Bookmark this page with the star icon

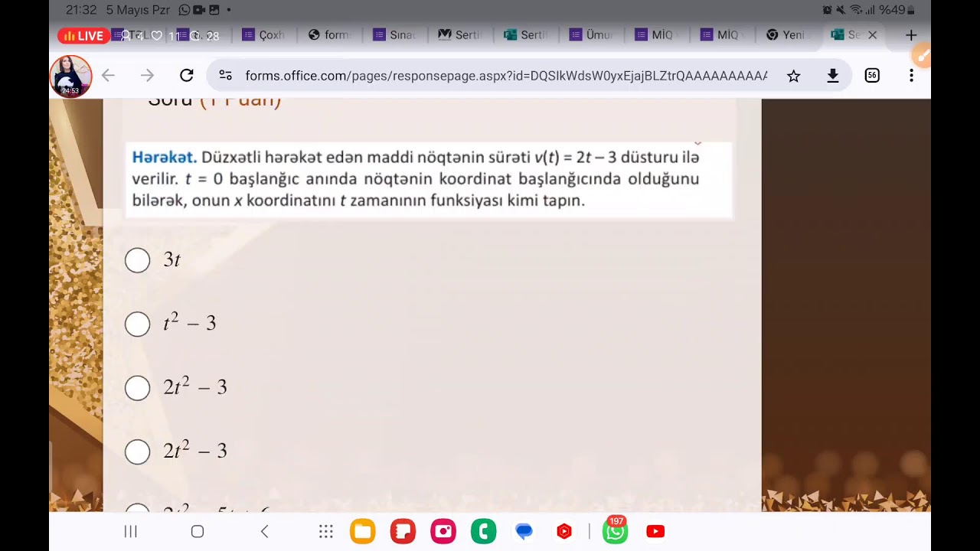(x=794, y=75)
